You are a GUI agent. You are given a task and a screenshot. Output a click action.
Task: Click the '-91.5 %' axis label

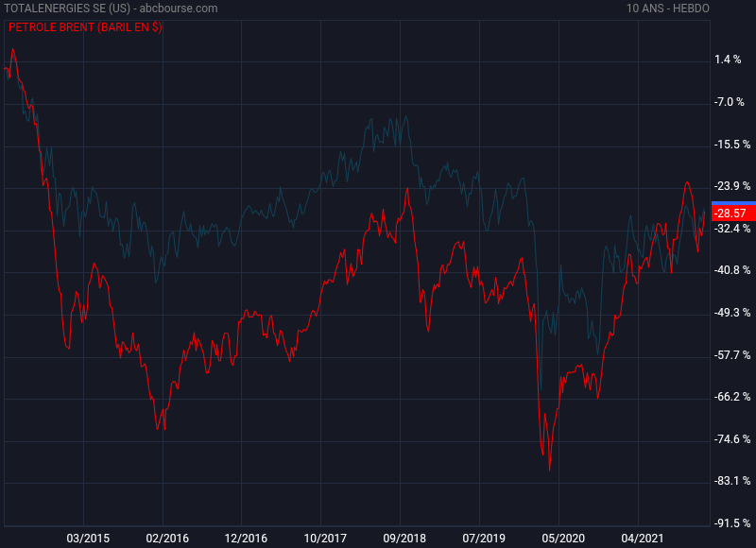tap(731, 522)
